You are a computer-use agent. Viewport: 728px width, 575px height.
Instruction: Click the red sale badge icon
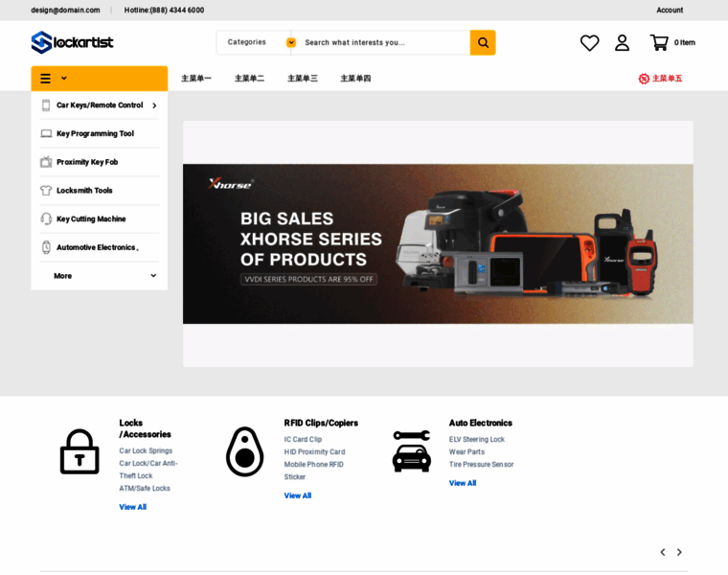pos(644,79)
